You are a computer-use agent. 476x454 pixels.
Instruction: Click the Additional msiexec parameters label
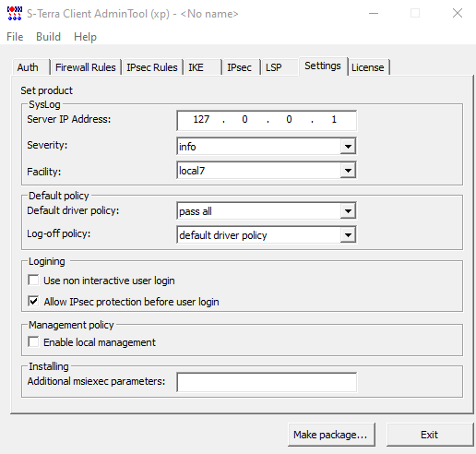pos(96,381)
